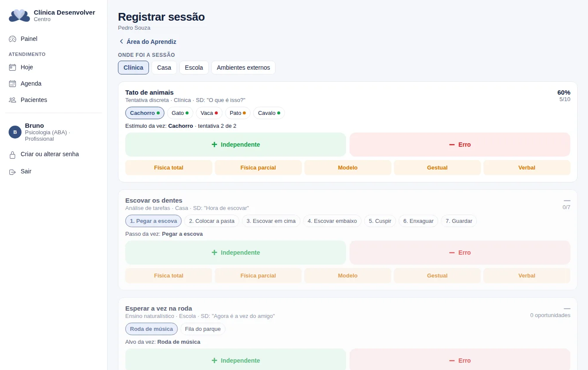The width and height of the screenshot is (588, 370).
Task: Select the Roda de música target
Action: (x=152, y=329)
